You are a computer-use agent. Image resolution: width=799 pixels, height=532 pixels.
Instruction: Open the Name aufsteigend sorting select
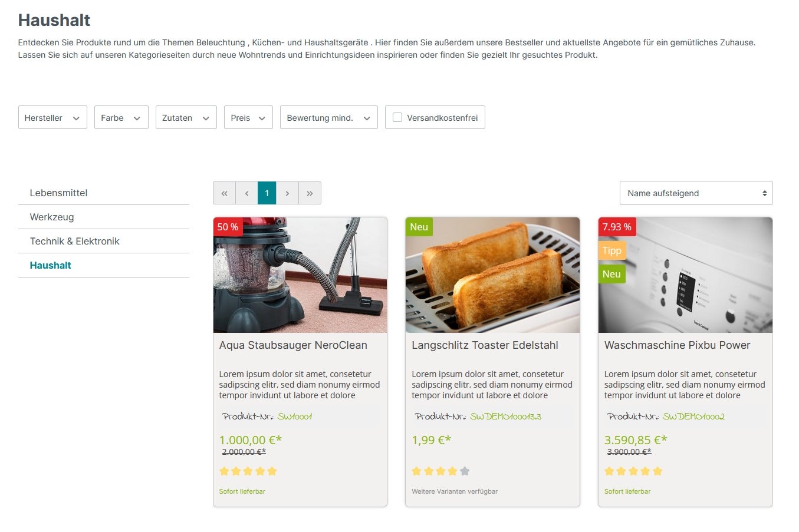pyautogui.click(x=696, y=193)
